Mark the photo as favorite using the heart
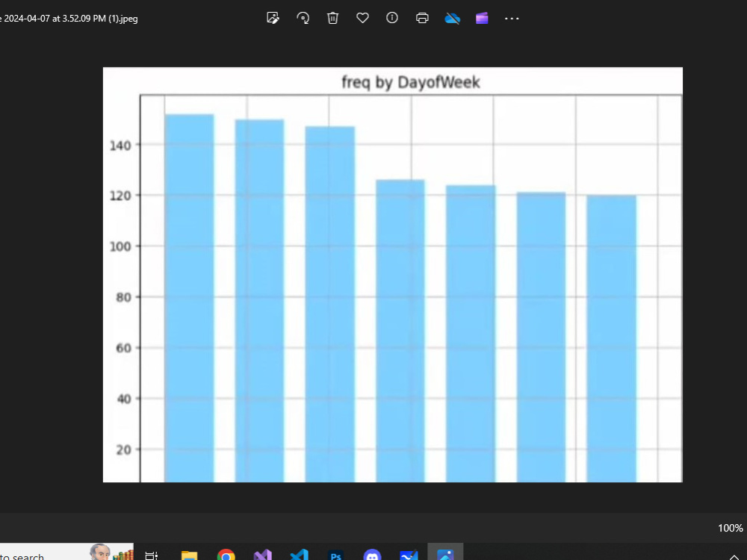The height and width of the screenshot is (560, 747). (362, 18)
